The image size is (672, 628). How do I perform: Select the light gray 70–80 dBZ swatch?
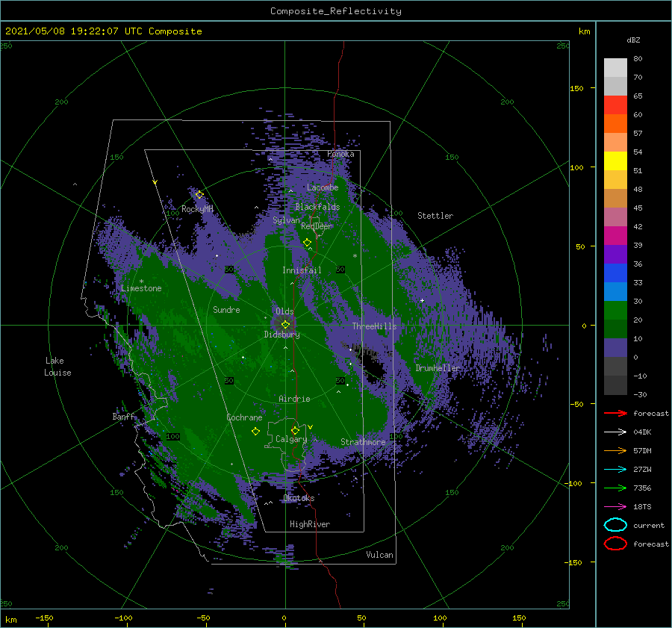615,67
